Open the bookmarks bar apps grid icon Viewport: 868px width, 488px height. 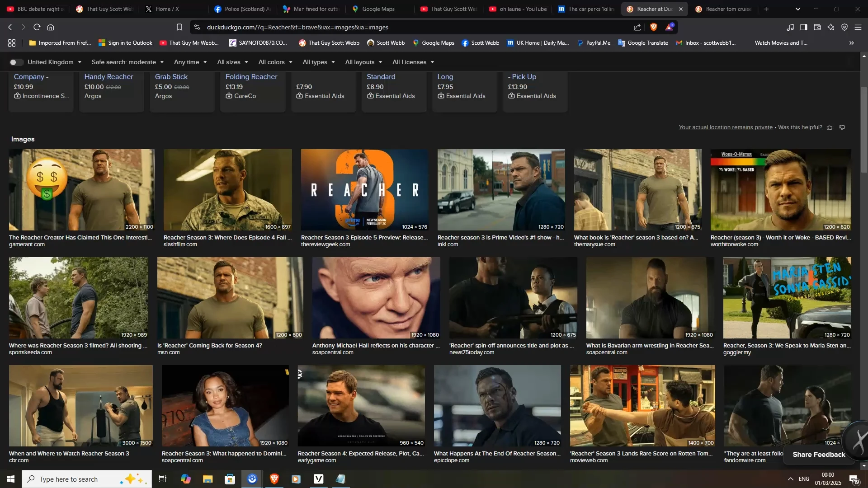pyautogui.click(x=12, y=43)
